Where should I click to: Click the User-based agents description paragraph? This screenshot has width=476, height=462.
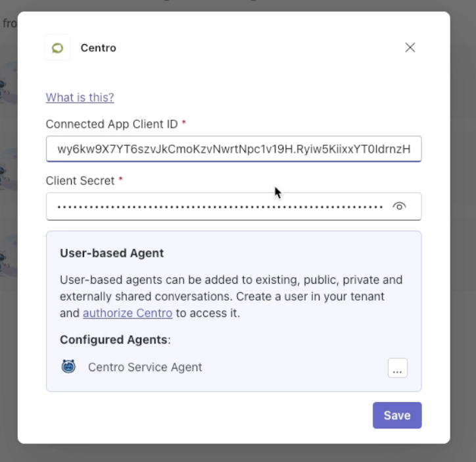231,296
